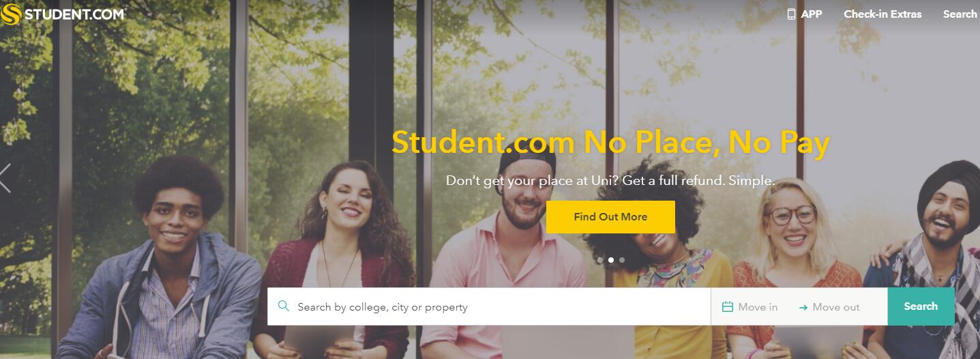The height and width of the screenshot is (359, 980).
Task: Click the calendar icon beside Move in
Action: click(728, 307)
